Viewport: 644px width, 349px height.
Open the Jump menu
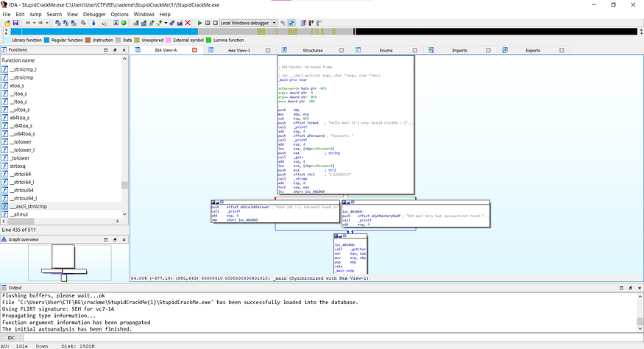coord(35,14)
